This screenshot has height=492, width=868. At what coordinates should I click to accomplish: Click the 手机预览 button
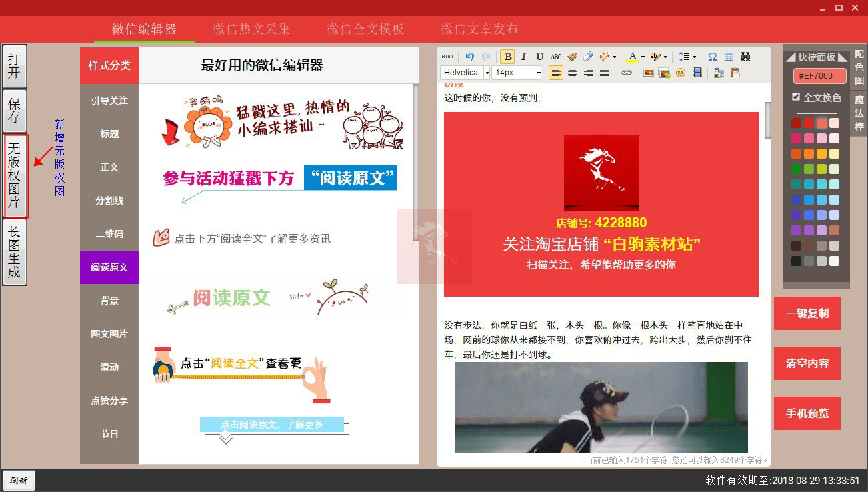coord(807,413)
